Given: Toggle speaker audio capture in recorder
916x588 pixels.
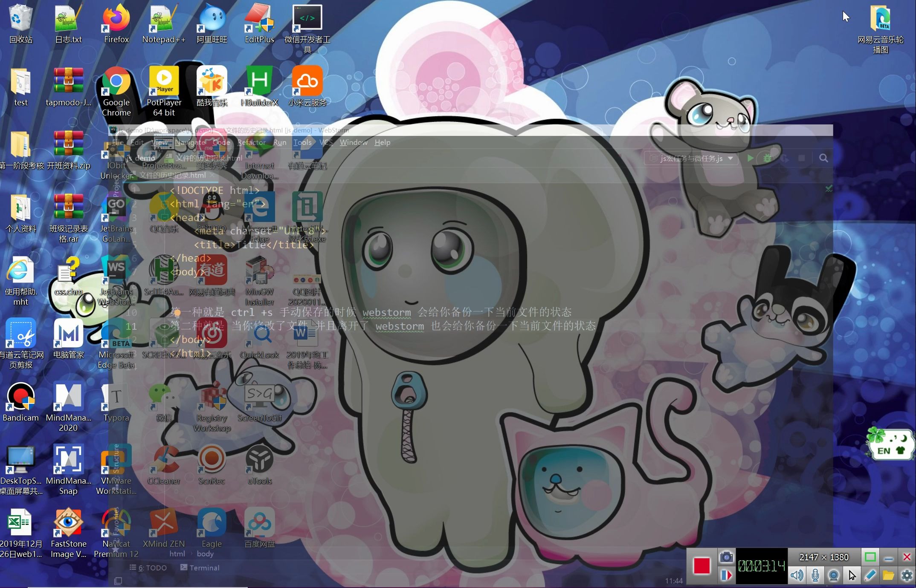Looking at the screenshot, I should click(x=797, y=575).
